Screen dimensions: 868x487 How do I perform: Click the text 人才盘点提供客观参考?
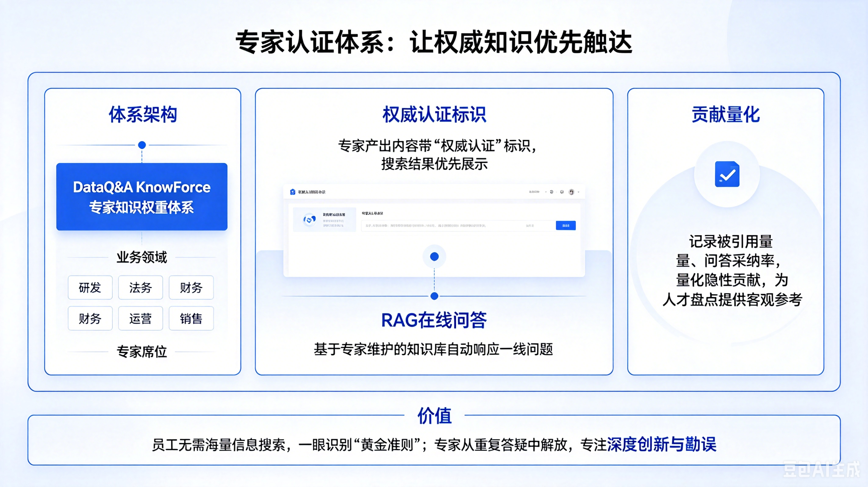point(732,299)
